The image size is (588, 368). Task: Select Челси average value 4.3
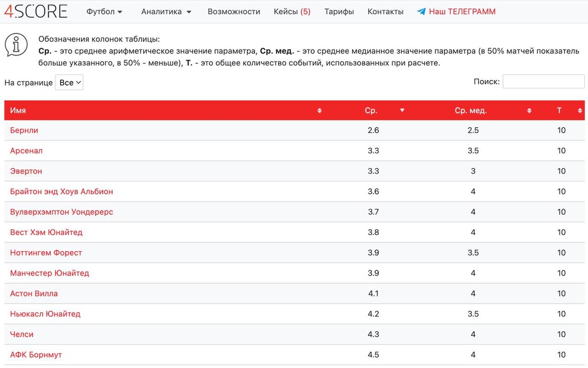(373, 334)
